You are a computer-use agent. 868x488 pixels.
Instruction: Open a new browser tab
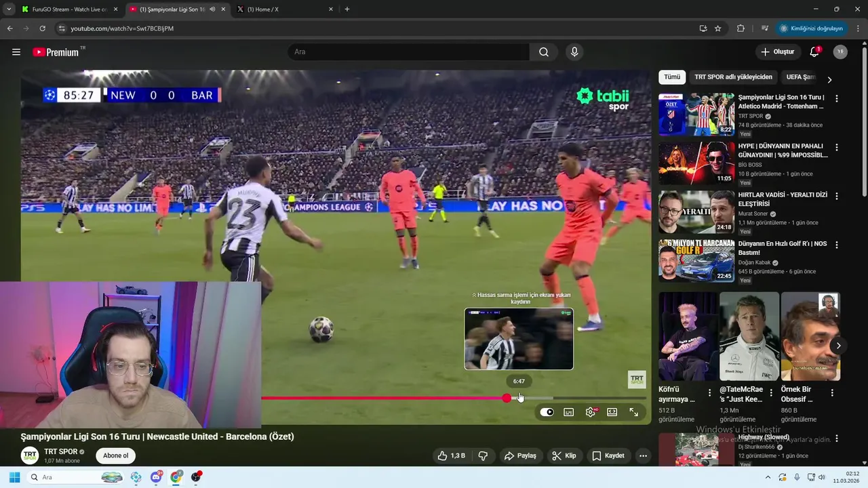pyautogui.click(x=347, y=9)
